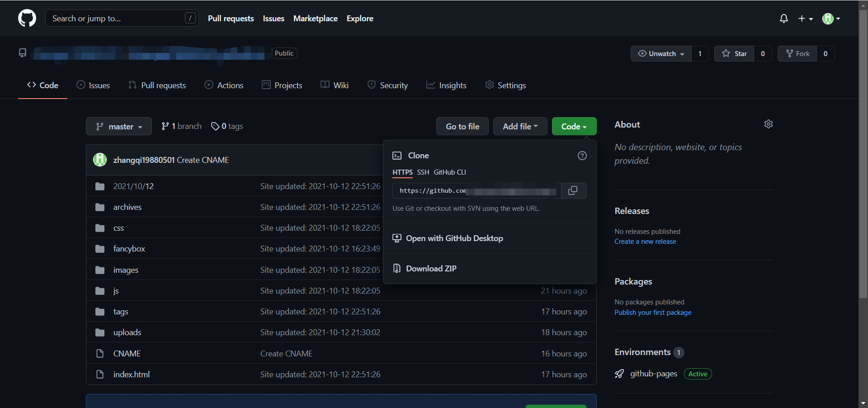Click the 2021/10/12 folder icon

point(100,186)
